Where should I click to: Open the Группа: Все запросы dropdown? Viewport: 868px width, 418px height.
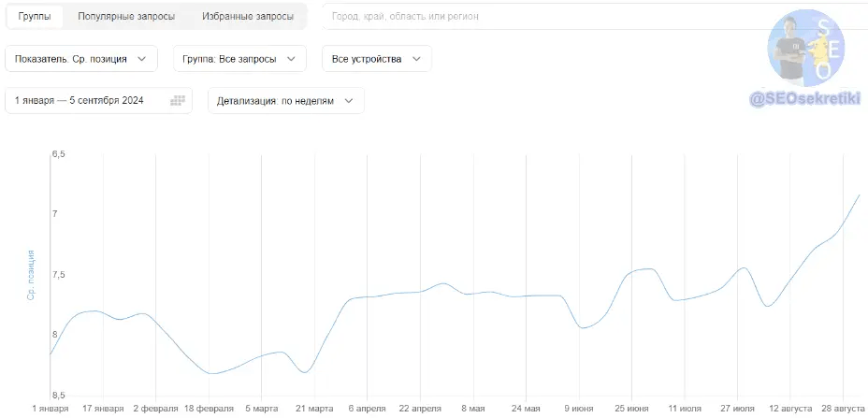(239, 59)
